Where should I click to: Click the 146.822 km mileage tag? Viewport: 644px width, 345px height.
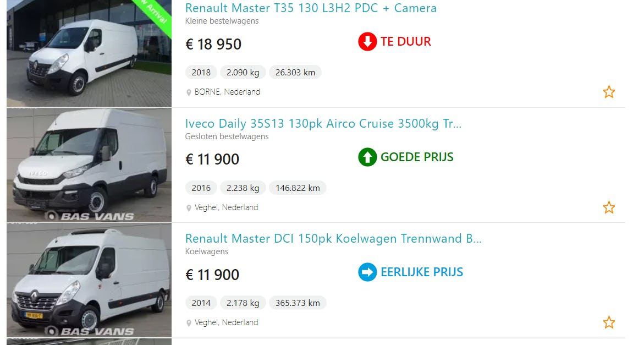(x=298, y=188)
